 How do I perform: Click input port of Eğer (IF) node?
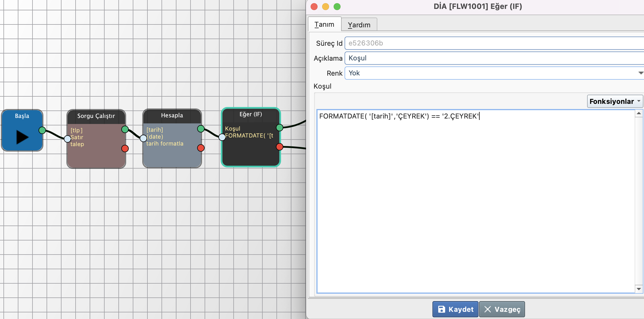(x=222, y=137)
